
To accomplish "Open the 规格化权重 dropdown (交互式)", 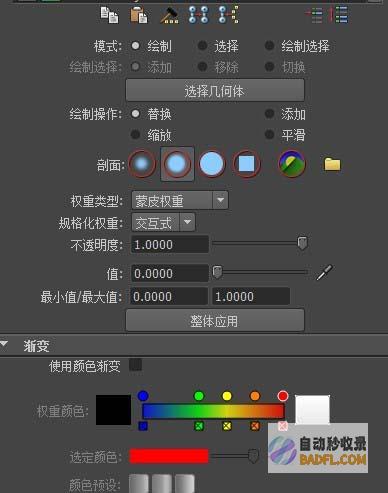I will tap(164, 222).
